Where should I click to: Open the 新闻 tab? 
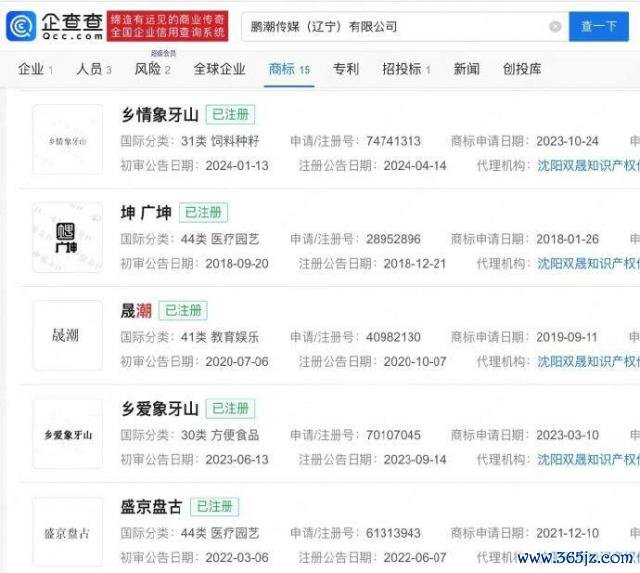point(467,69)
